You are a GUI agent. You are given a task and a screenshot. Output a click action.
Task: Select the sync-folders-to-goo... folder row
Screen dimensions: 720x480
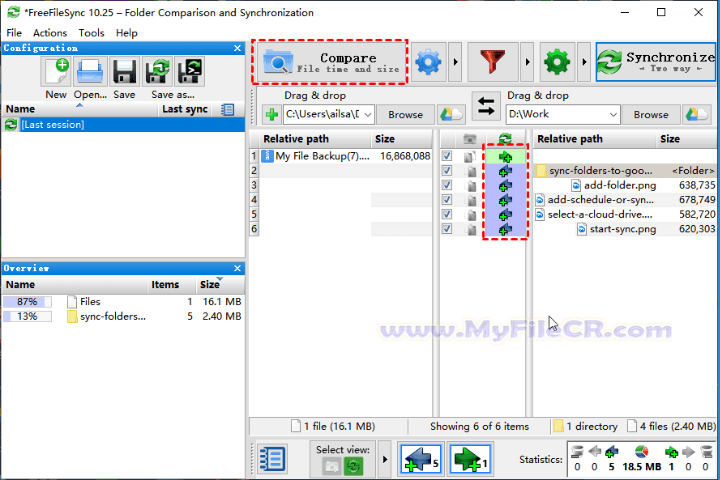[625, 171]
